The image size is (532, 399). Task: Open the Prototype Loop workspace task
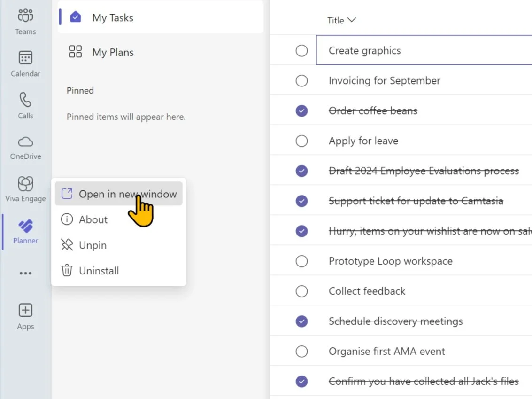click(391, 261)
